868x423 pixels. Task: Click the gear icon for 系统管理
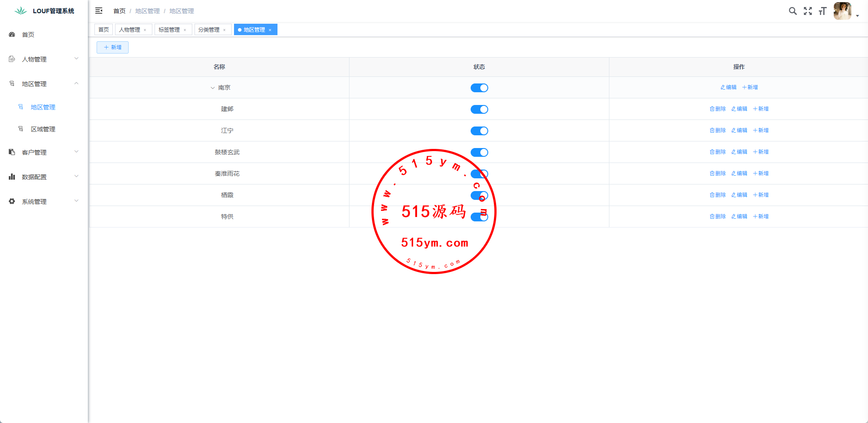pos(12,201)
